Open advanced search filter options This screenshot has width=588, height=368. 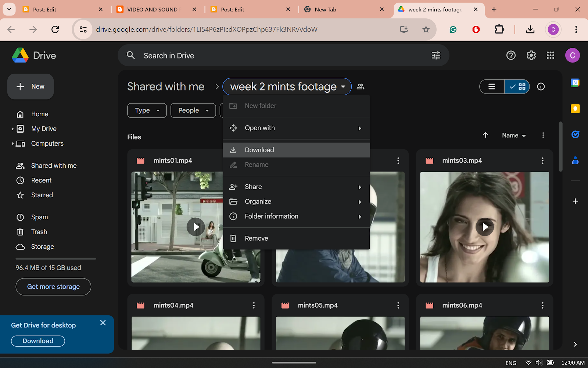pos(436,56)
